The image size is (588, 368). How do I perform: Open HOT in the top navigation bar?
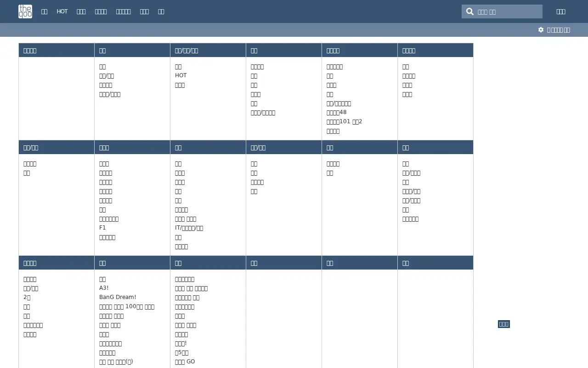(62, 11)
